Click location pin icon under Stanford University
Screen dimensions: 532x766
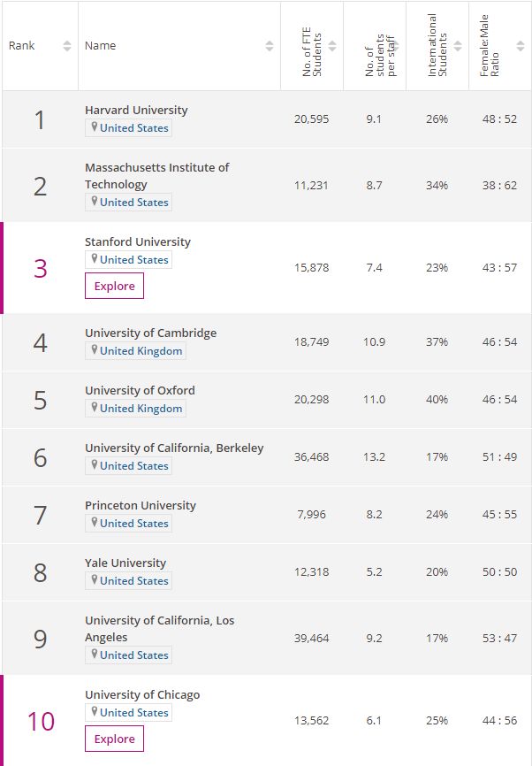94,258
